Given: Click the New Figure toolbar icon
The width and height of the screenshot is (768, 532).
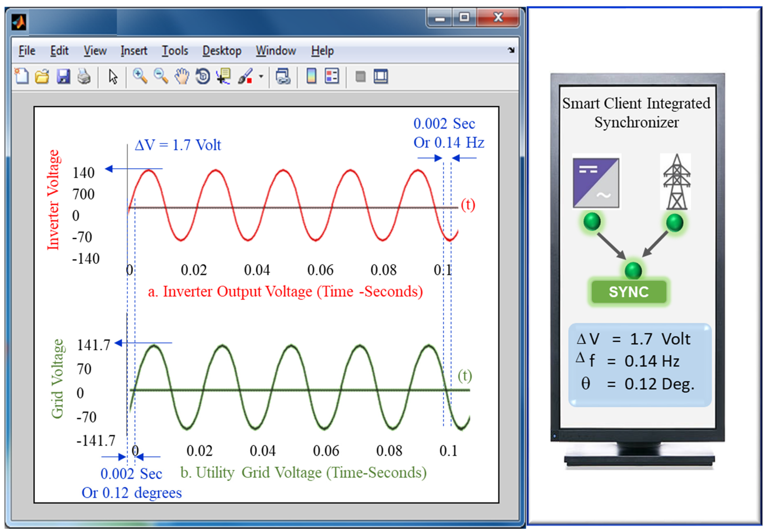Looking at the screenshot, I should tap(22, 76).
